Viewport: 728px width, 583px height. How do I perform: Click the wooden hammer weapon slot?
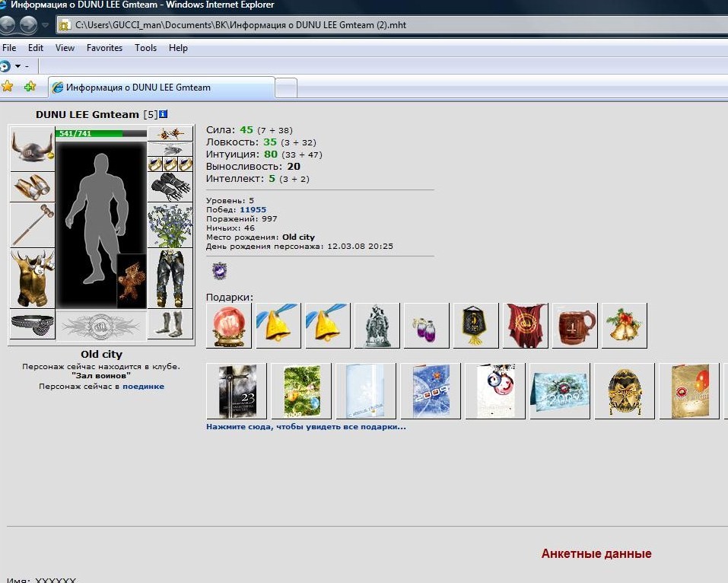pos(32,225)
